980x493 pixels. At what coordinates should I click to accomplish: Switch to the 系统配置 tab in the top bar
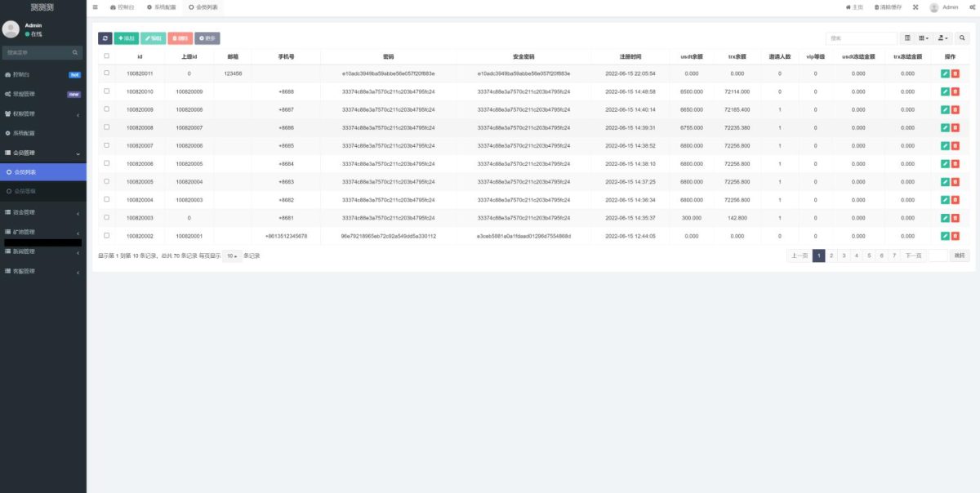pyautogui.click(x=161, y=7)
